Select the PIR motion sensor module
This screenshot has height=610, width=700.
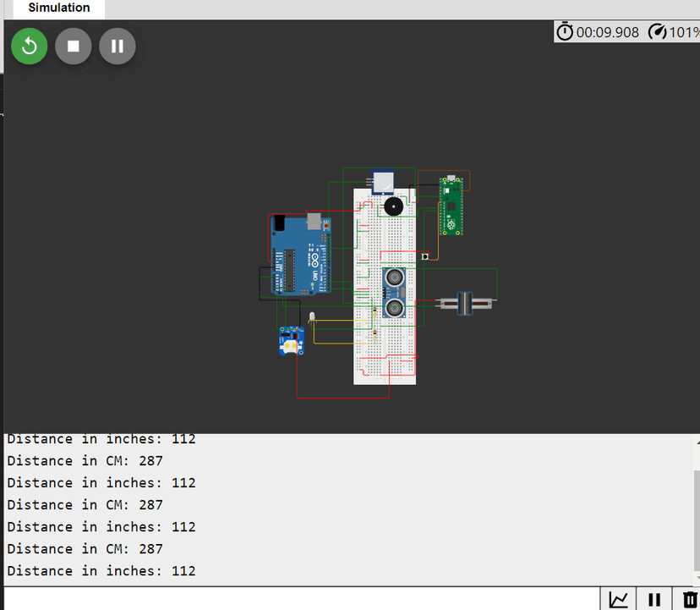pos(383,182)
